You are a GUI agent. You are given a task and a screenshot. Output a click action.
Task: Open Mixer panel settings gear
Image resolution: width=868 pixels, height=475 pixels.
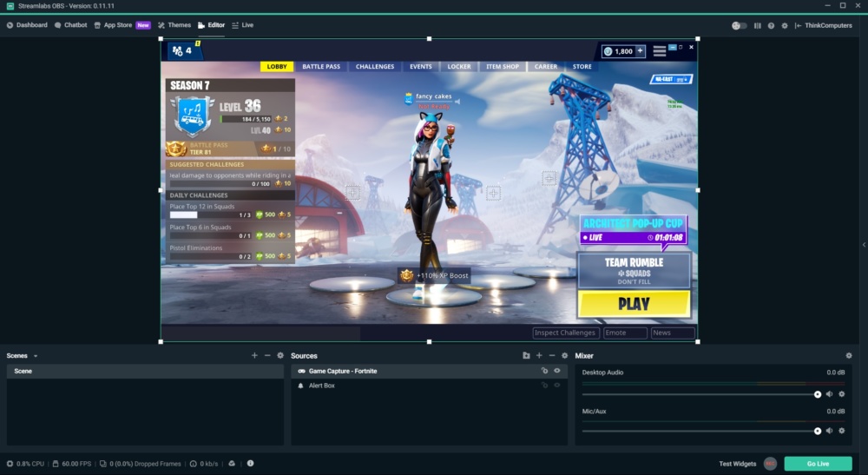(849, 355)
